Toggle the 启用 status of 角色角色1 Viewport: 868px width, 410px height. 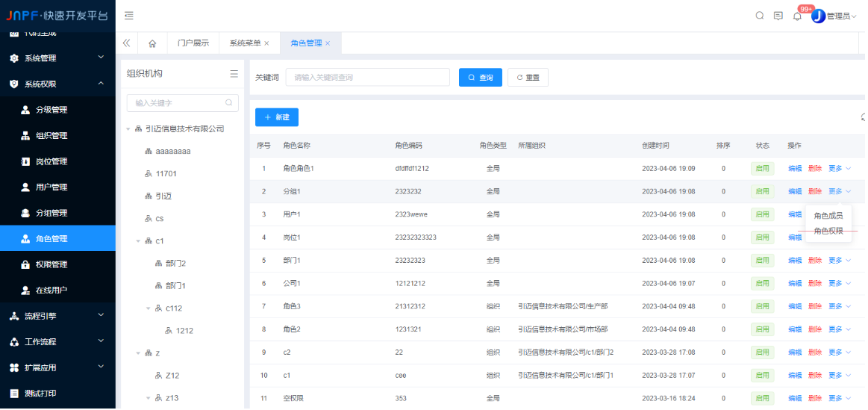coord(762,169)
